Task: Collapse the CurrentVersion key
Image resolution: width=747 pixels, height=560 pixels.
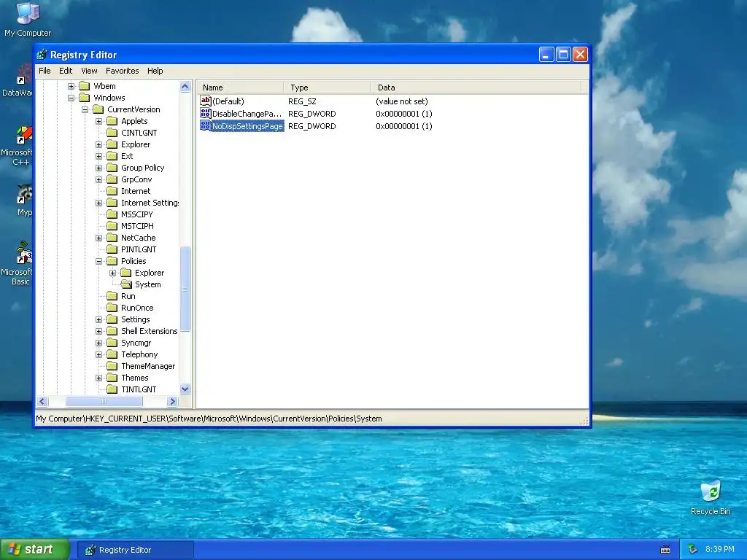Action: [x=85, y=109]
